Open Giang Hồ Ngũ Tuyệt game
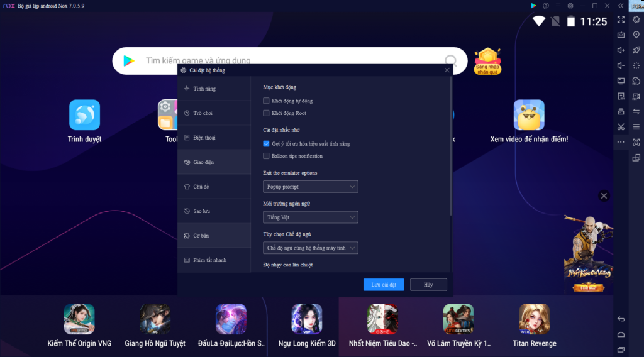This screenshot has height=357, width=644. (155, 326)
